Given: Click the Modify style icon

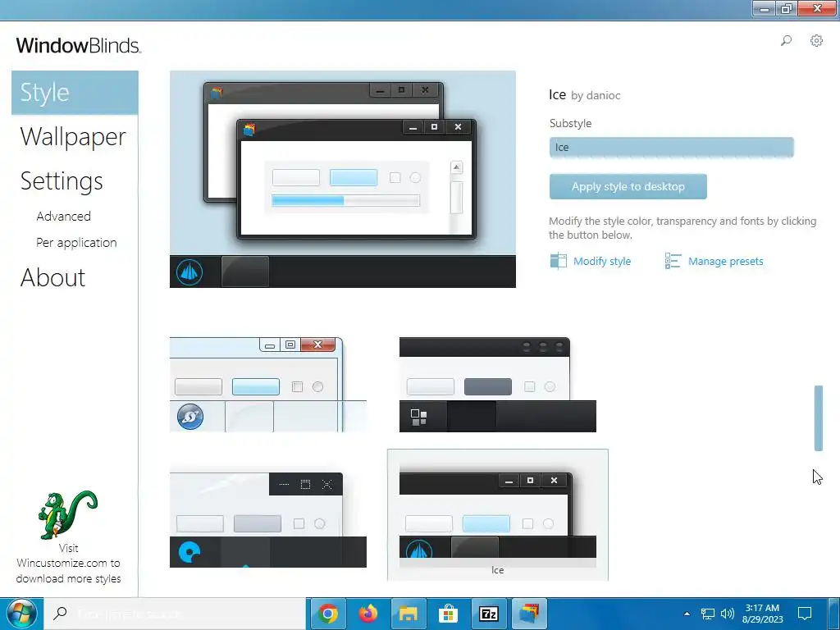Looking at the screenshot, I should click(x=558, y=261).
